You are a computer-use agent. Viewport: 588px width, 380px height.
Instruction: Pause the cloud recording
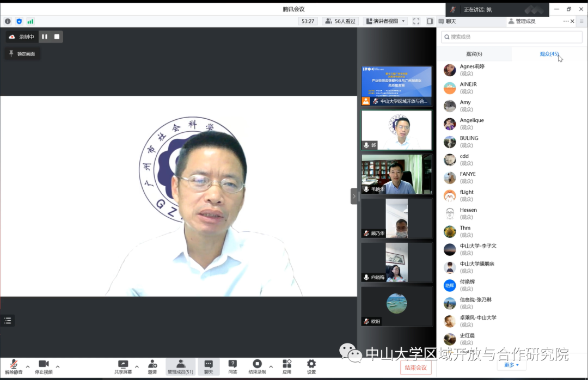coord(45,37)
